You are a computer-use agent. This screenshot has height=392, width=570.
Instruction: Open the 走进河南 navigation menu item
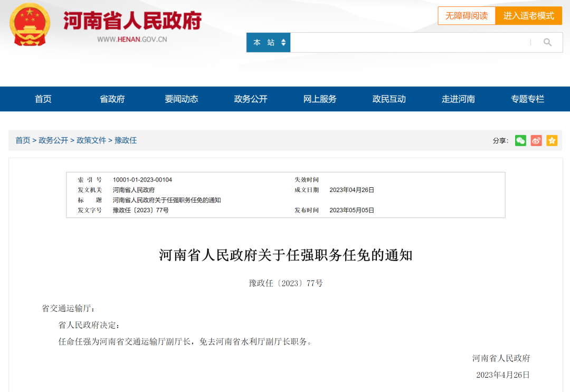coord(459,99)
